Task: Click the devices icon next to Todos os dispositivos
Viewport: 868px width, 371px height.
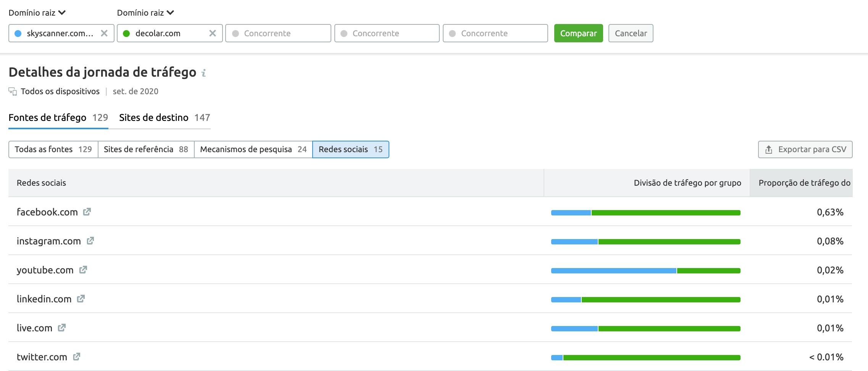Action: pyautogui.click(x=13, y=92)
